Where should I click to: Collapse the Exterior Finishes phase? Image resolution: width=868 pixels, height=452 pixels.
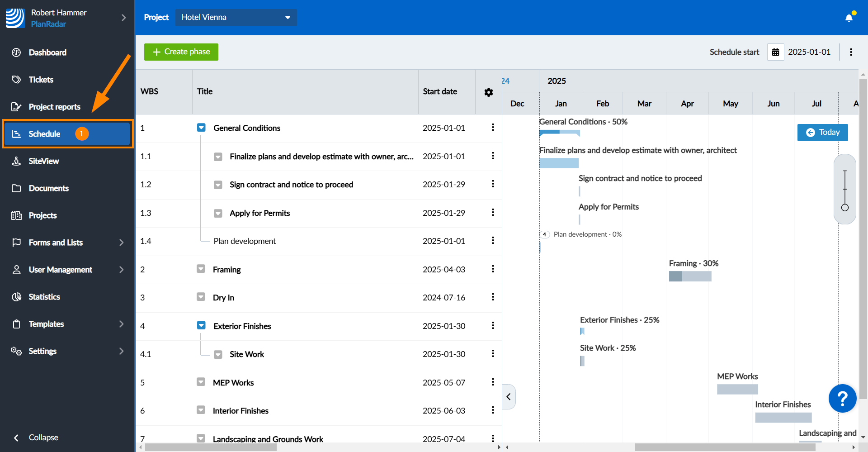[x=201, y=326]
